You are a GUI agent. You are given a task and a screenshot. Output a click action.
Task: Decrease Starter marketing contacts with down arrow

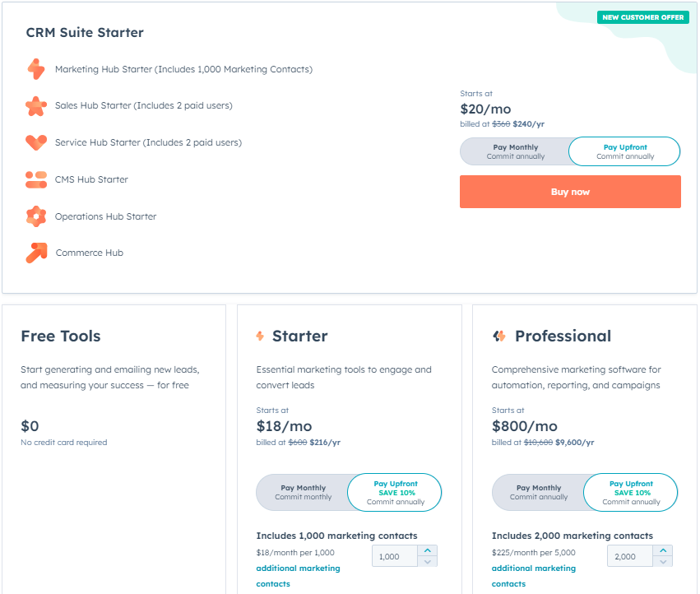pyautogui.click(x=427, y=562)
